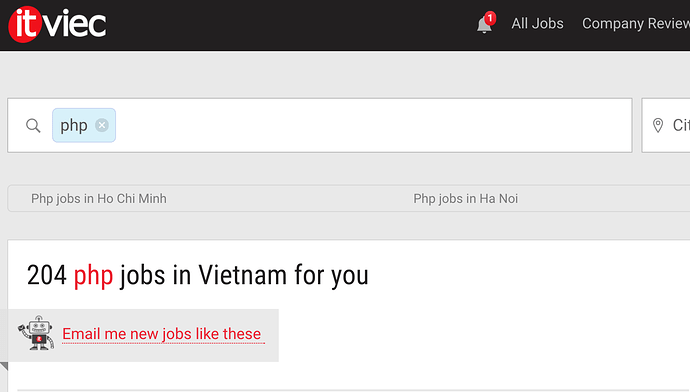This screenshot has width=690, height=392.
Task: Click the 204 jobs count in heading
Action: pos(47,275)
